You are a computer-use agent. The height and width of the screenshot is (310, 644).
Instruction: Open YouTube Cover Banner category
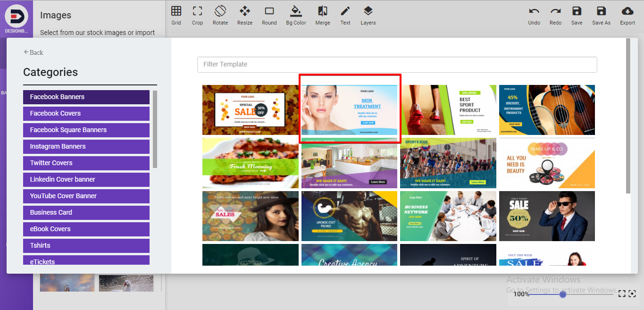click(x=86, y=196)
